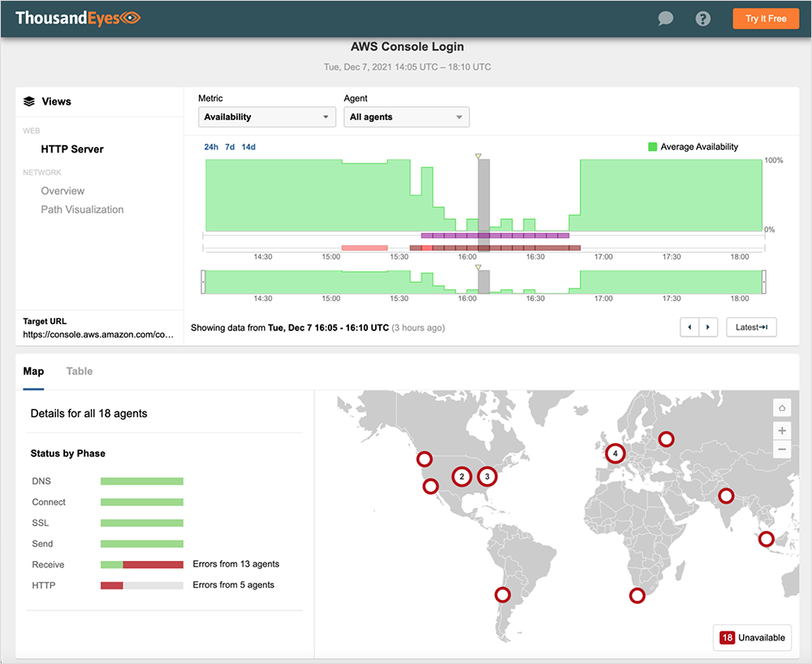Reset map with the home icon
The height and width of the screenshot is (664, 812).
coord(782,408)
